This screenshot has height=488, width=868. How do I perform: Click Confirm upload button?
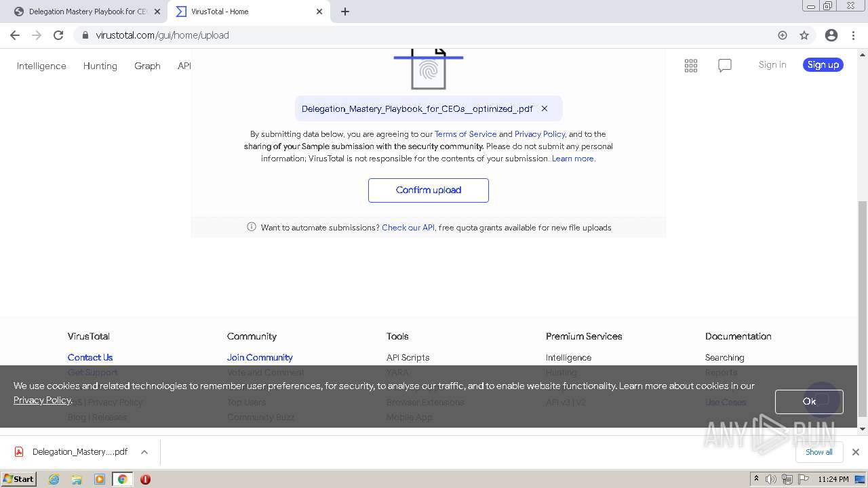(x=429, y=190)
